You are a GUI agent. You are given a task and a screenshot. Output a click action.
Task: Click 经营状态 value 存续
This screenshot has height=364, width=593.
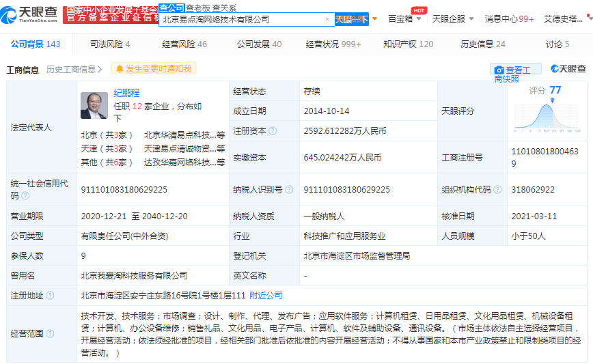[312, 91]
